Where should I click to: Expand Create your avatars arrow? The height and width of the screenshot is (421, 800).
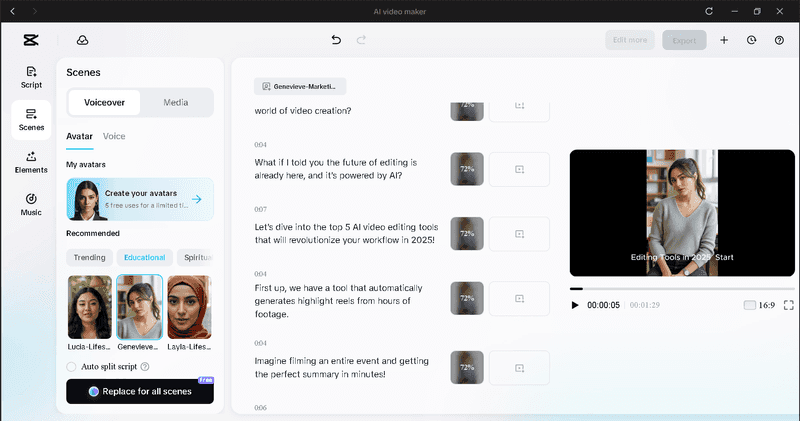click(197, 200)
